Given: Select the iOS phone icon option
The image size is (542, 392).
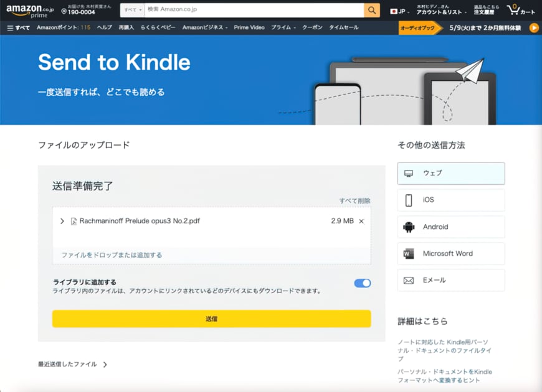Looking at the screenshot, I should click(409, 200).
